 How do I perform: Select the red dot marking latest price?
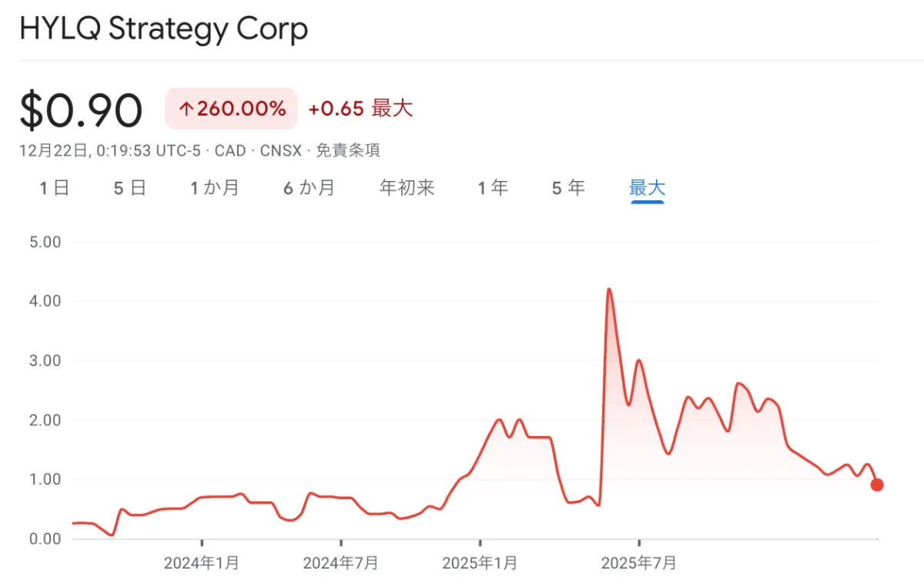[876, 485]
